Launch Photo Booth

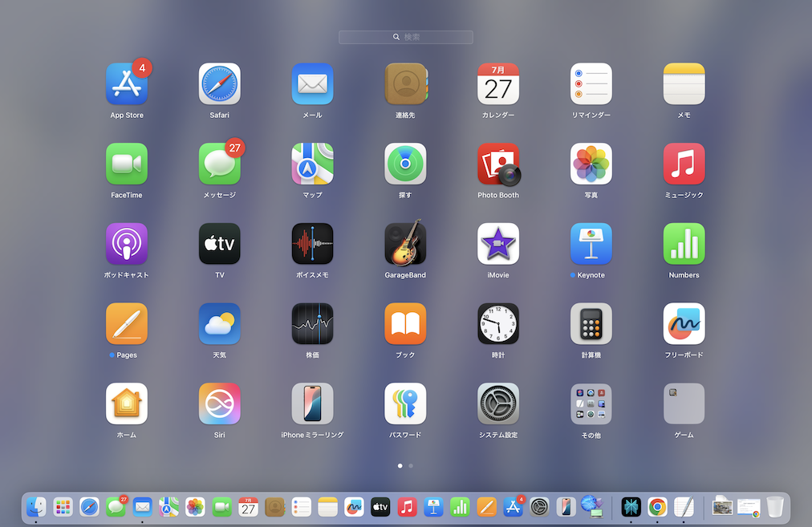pyautogui.click(x=498, y=164)
